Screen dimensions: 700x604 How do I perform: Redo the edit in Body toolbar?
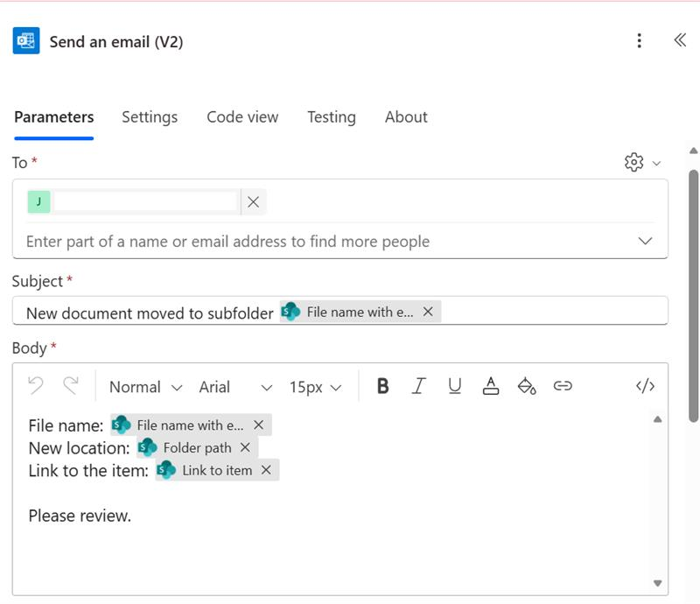[71, 386]
